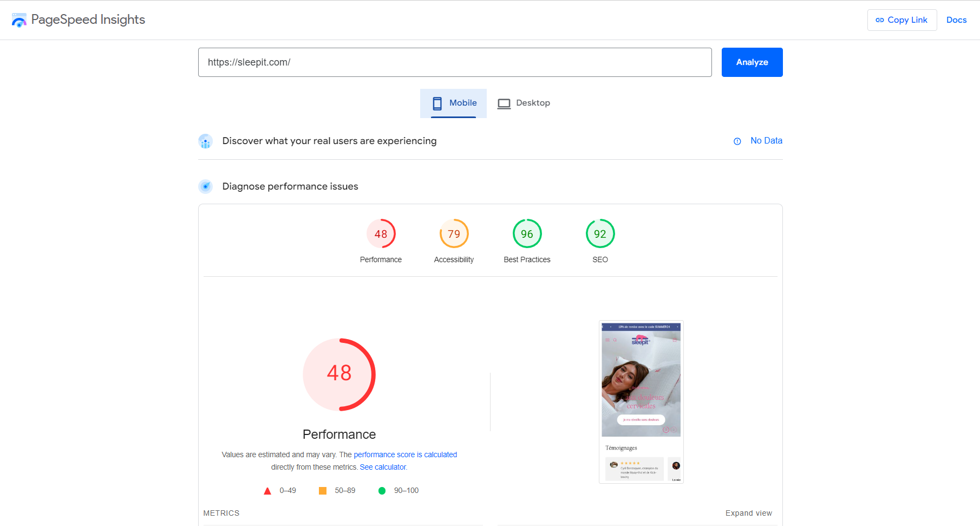Viewport: 980px width, 526px height.
Task: Click the large 48 performance gauge
Action: point(339,375)
